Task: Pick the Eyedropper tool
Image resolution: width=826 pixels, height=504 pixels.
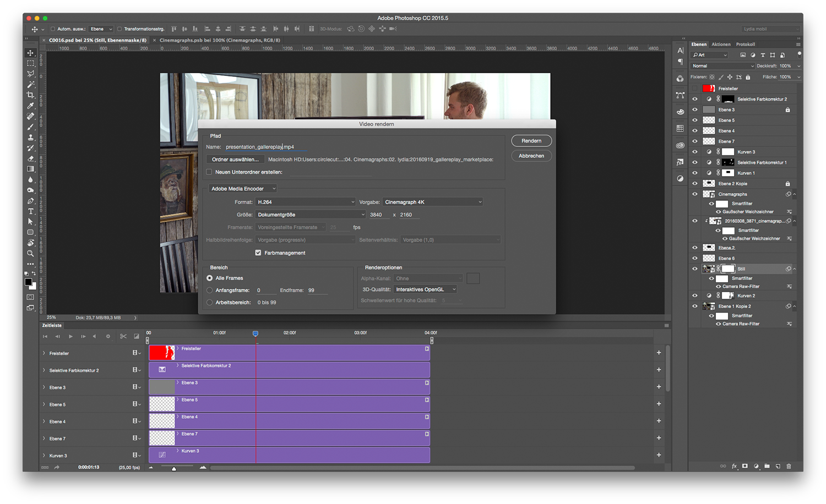Action: [x=30, y=106]
